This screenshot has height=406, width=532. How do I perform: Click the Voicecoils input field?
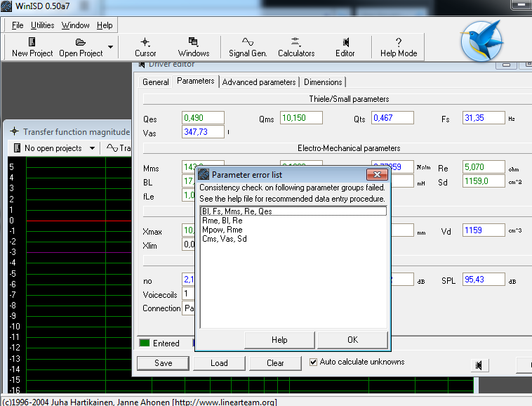pos(189,294)
